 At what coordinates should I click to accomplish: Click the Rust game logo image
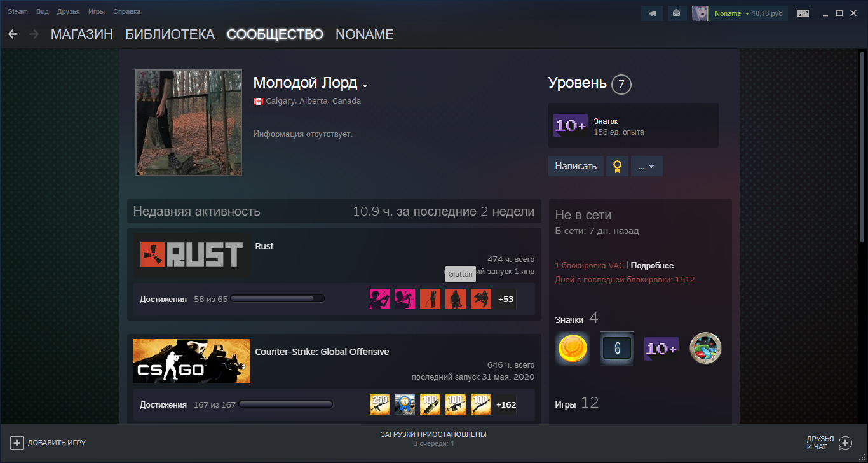tap(191, 256)
